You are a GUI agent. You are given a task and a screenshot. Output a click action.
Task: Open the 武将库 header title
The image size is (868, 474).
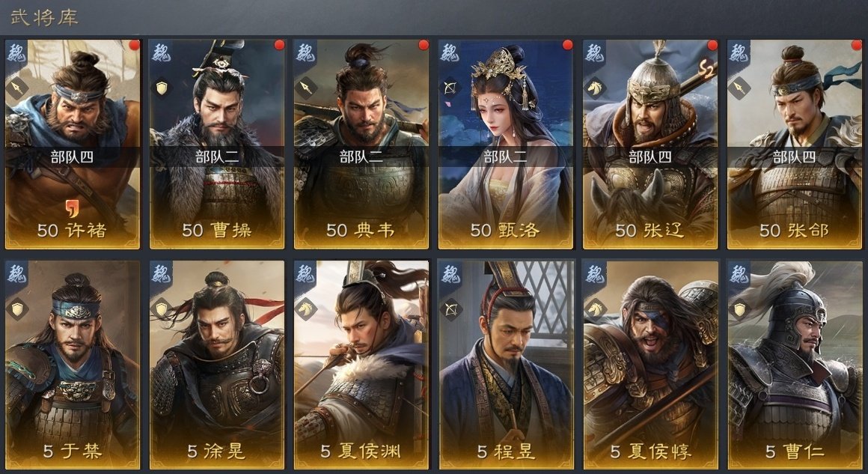(x=44, y=17)
